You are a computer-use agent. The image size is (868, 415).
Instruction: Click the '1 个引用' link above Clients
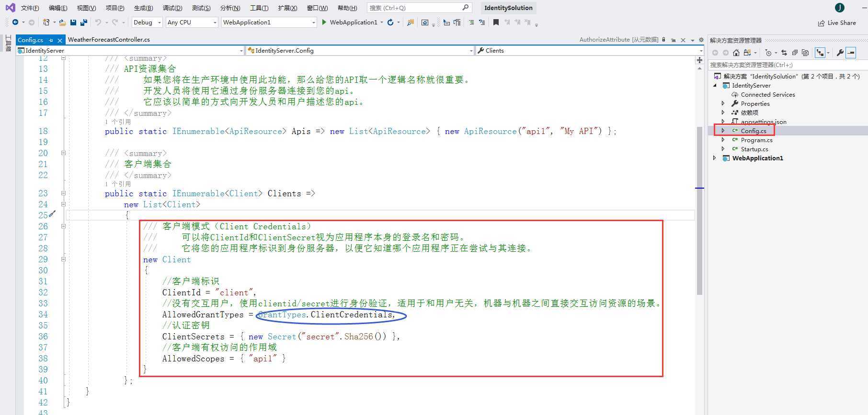(118, 184)
